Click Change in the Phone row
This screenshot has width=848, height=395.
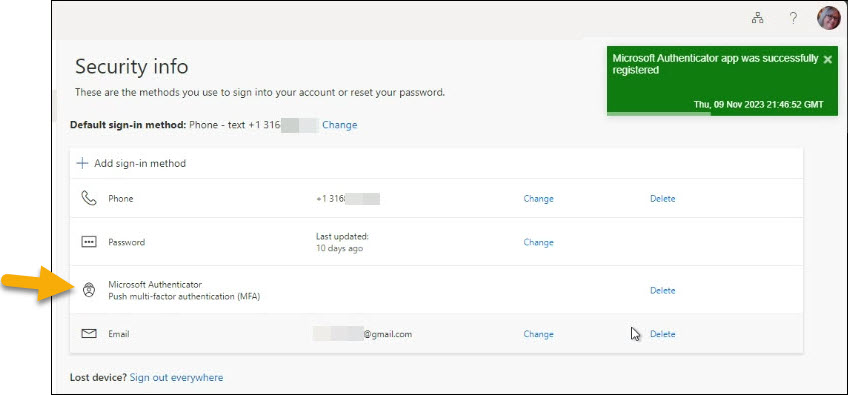[538, 199]
